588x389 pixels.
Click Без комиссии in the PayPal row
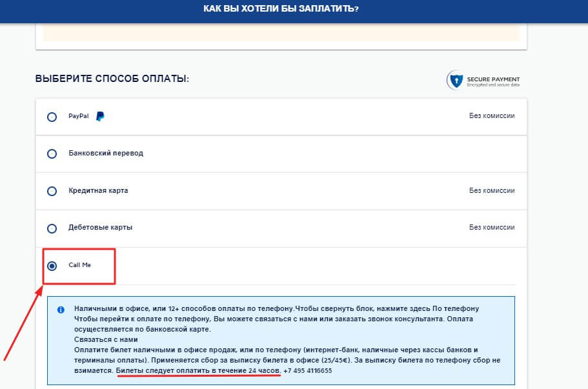click(x=491, y=116)
